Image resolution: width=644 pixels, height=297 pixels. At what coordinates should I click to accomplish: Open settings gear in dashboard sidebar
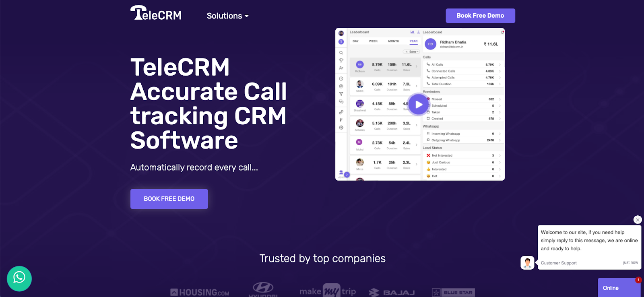341,128
